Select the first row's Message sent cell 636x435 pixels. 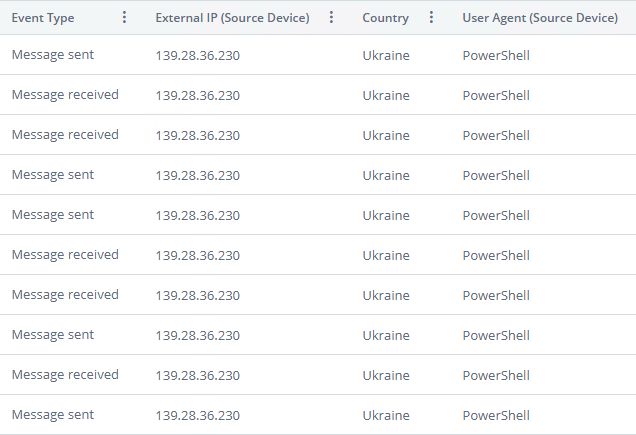pos(53,55)
